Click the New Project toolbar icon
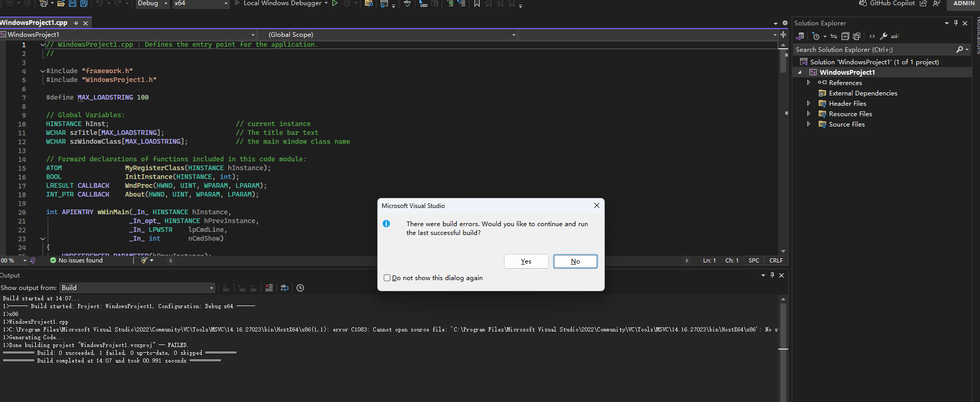This screenshot has width=980, height=402. 44,3
